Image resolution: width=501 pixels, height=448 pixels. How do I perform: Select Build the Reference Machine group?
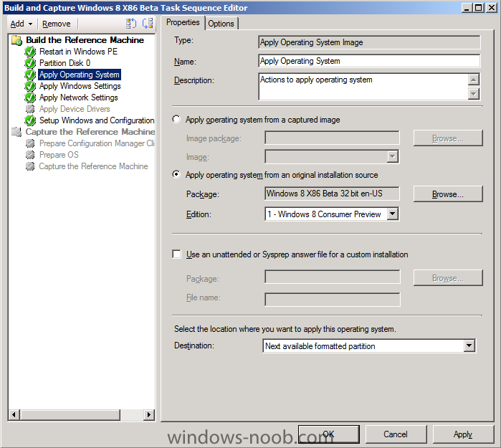[x=85, y=40]
